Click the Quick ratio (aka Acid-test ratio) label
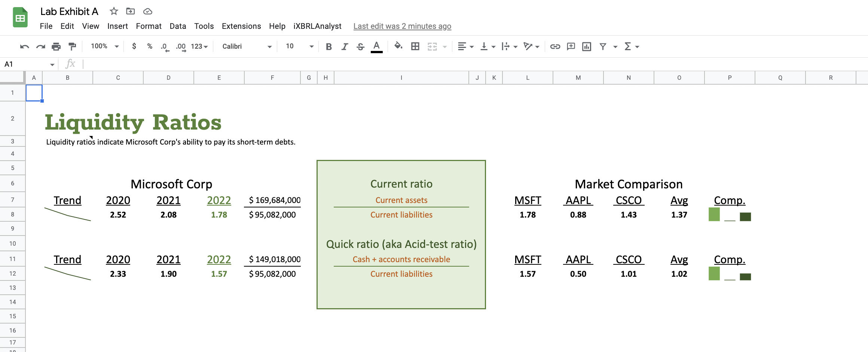 (401, 244)
